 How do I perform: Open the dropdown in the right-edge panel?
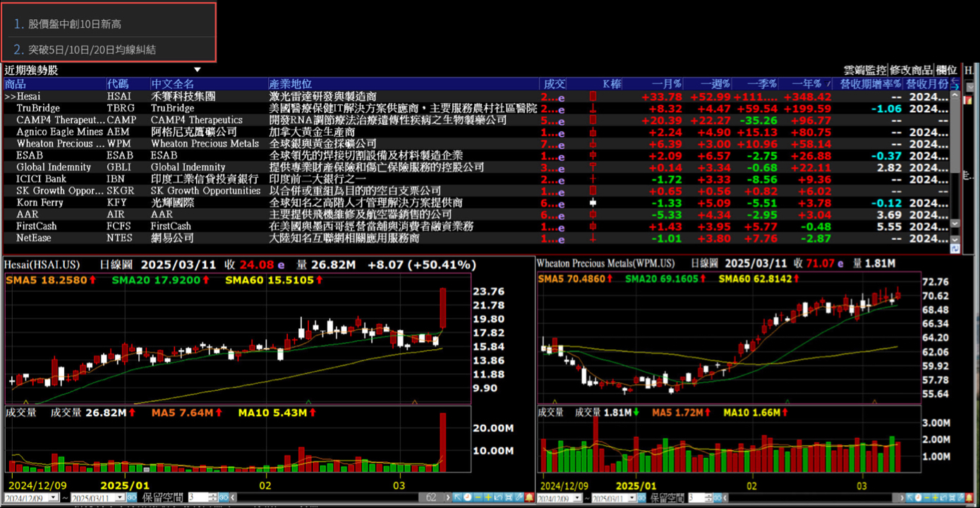click(970, 87)
